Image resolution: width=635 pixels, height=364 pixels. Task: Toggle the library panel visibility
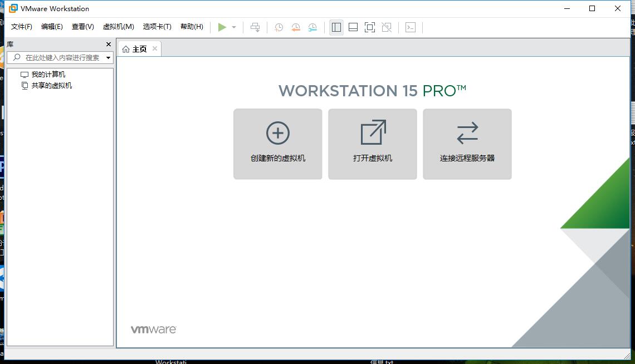pyautogui.click(x=336, y=27)
